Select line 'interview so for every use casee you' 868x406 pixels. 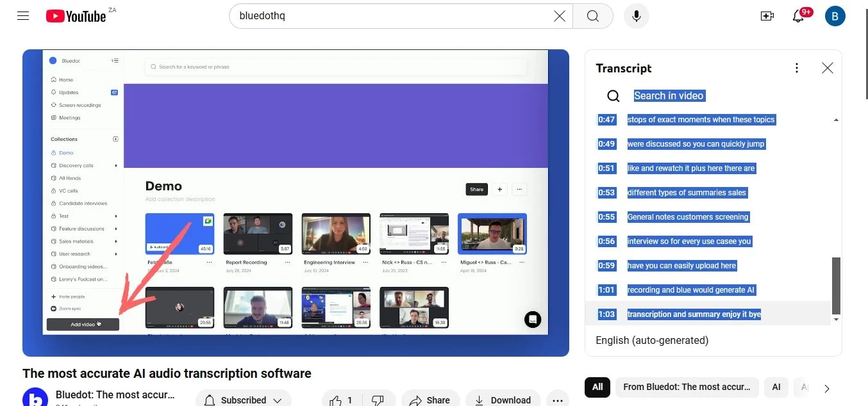coord(689,241)
